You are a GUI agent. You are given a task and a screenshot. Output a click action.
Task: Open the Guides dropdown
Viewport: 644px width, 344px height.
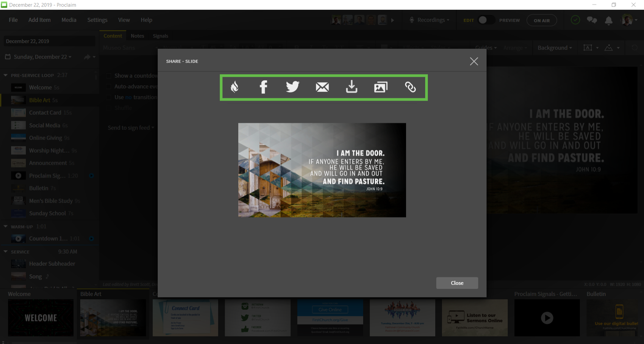click(x=486, y=48)
